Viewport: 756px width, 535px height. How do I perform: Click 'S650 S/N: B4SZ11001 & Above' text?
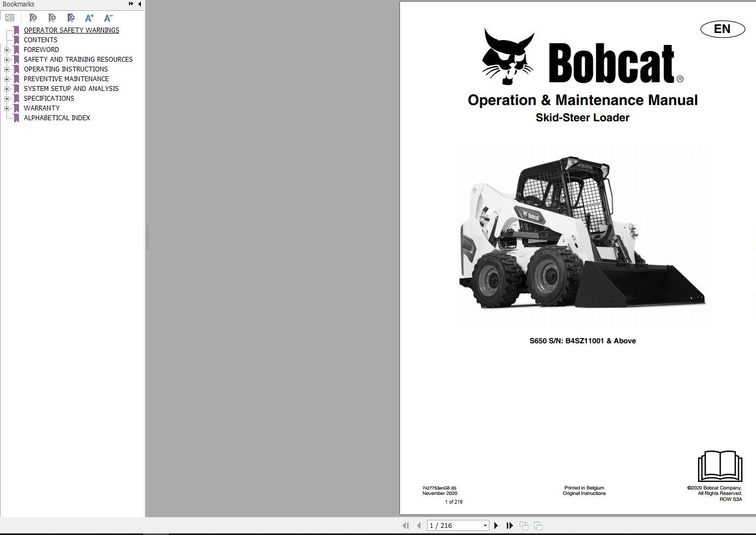pos(583,341)
